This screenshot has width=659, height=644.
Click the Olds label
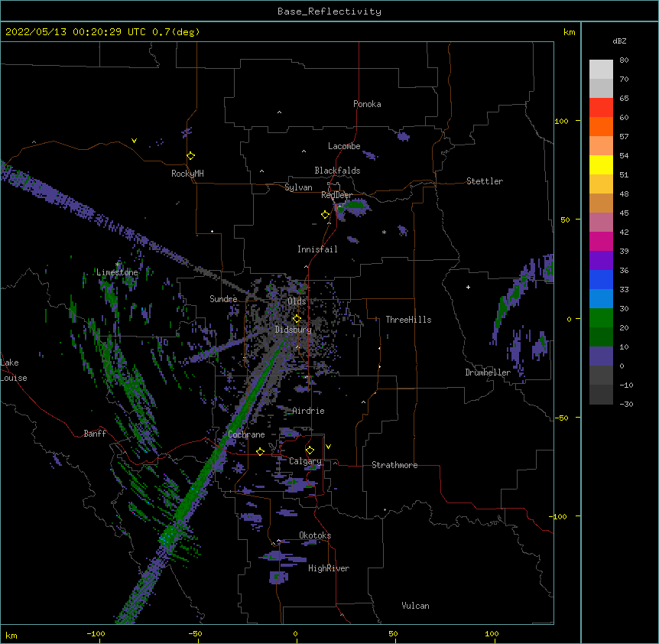pyautogui.click(x=297, y=301)
